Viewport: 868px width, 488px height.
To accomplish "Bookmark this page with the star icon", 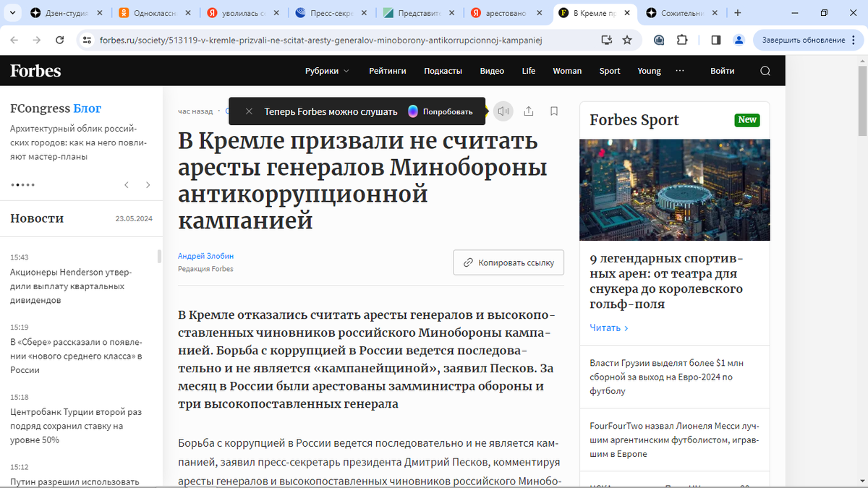I will 627,40.
